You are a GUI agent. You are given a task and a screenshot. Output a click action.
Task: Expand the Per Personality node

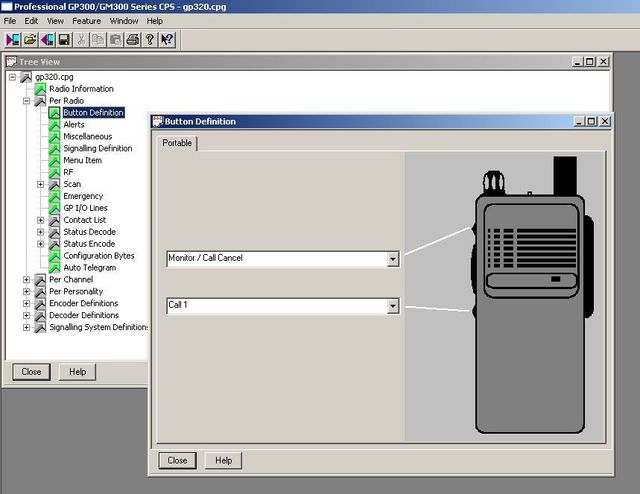point(27,292)
